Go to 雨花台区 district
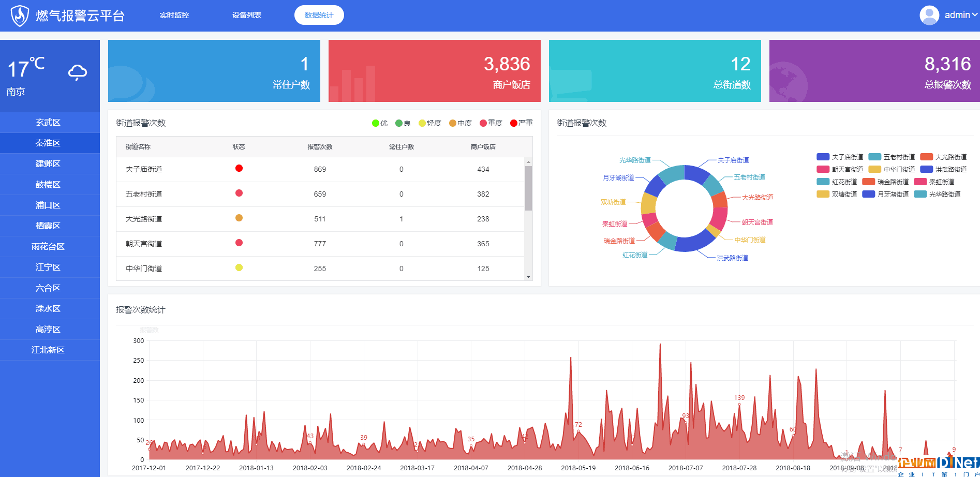The image size is (980, 477). coord(50,247)
